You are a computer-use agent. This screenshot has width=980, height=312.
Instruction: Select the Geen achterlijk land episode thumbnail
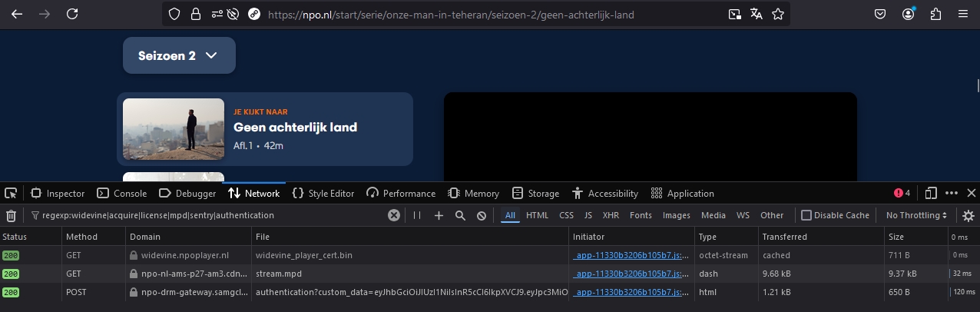174,129
